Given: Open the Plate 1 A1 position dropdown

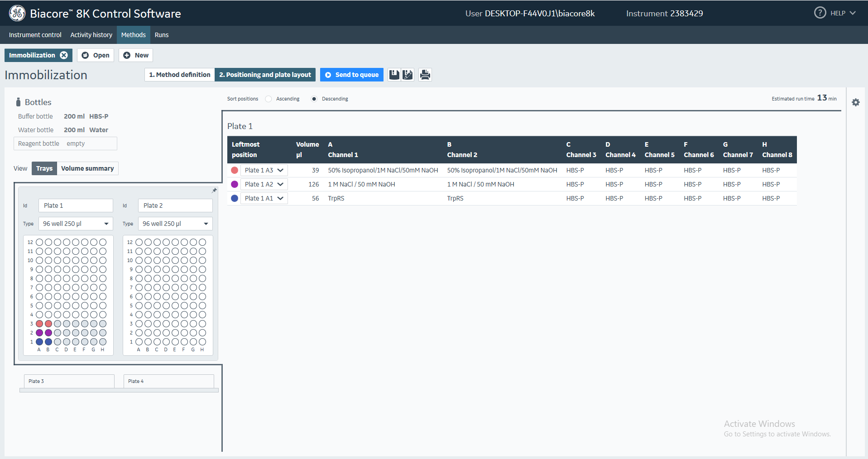Looking at the screenshot, I should point(264,198).
